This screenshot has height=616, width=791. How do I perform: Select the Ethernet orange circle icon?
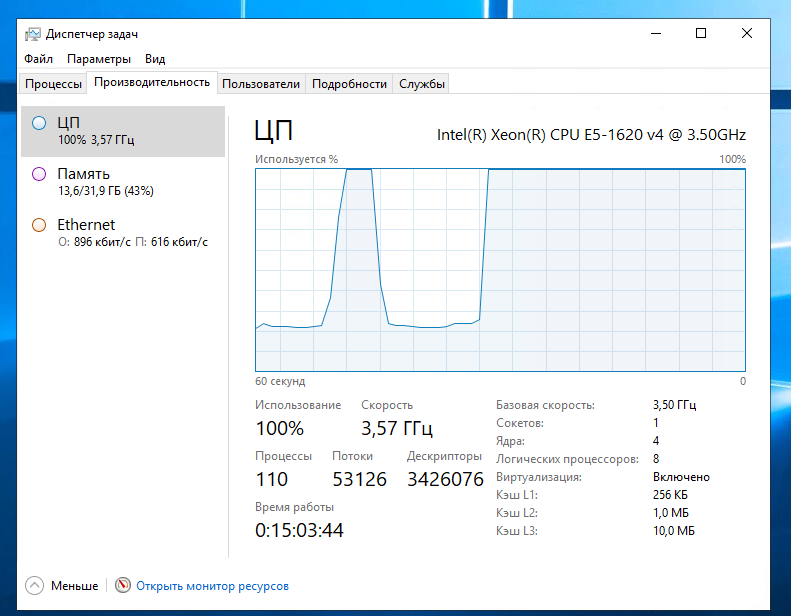(39, 225)
